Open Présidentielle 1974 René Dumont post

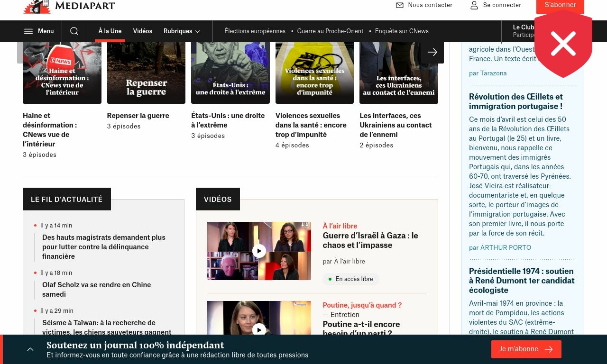pyautogui.click(x=522, y=281)
